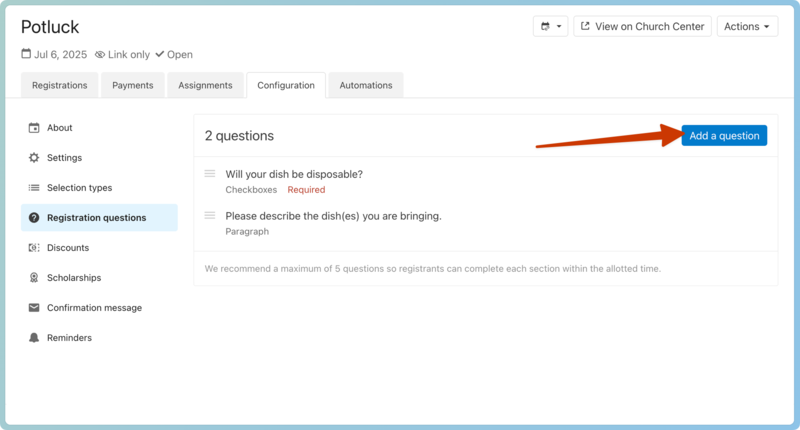Click drag handle beside describe dish question
Viewport: 800px width, 430px height.
point(210,216)
